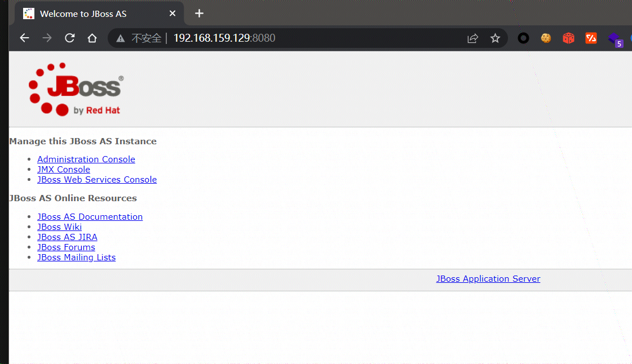
Task: Bookmark this page with the star
Action: (x=496, y=38)
